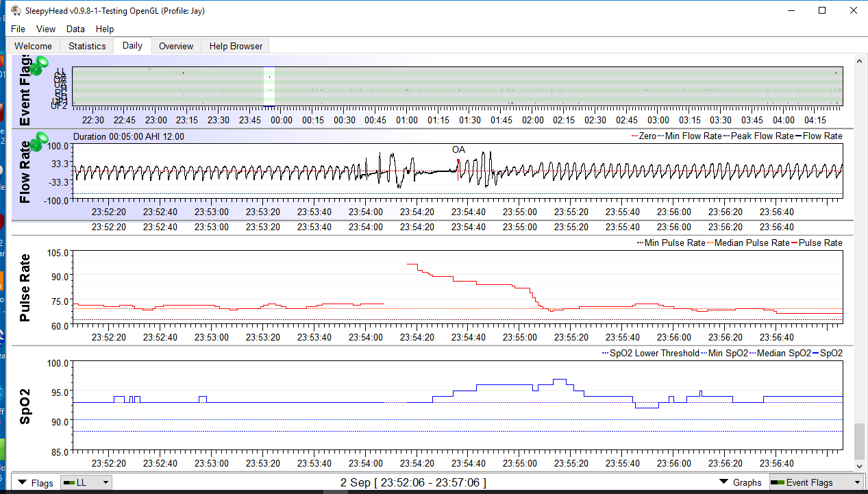Go to the Overview tab
This screenshot has height=494, width=868.
click(176, 46)
